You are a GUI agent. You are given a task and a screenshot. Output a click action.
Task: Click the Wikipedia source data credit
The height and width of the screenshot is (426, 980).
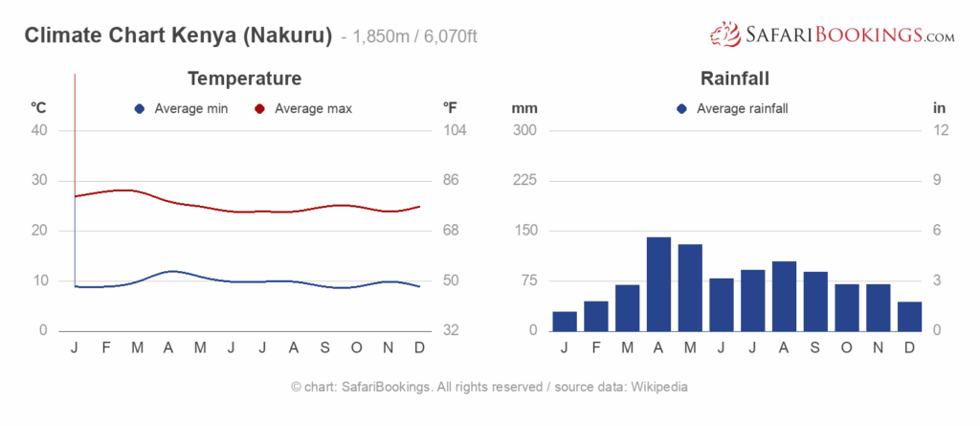659,387
